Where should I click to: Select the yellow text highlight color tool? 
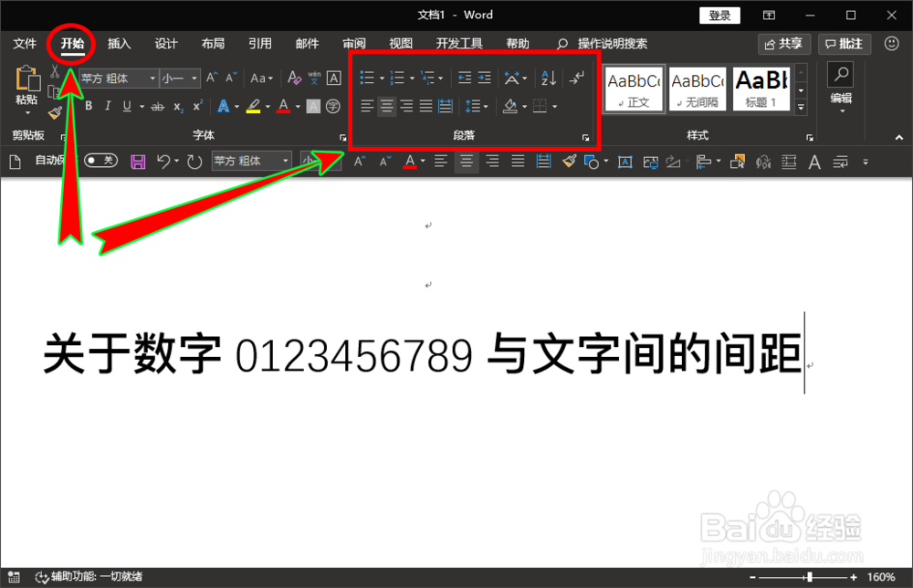[253, 105]
